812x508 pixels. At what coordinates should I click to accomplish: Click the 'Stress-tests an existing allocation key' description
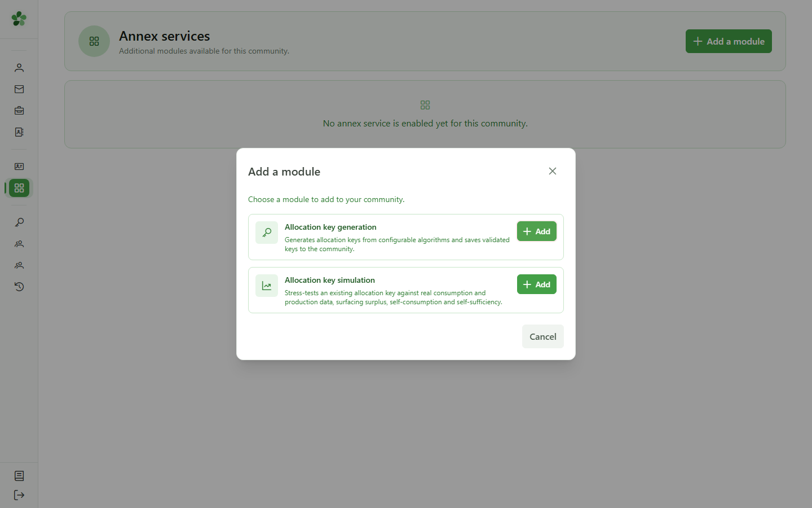394,297
